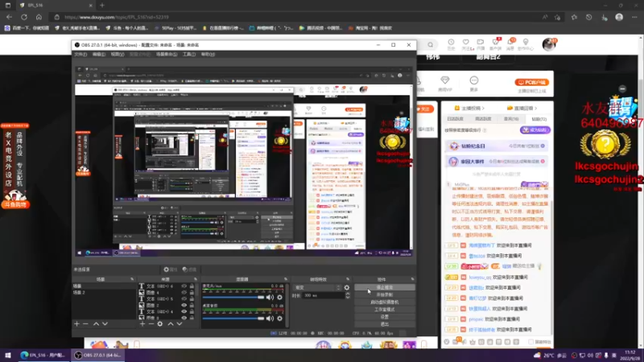Toggle visibility eye for 文本 (GDI+) 4
This screenshot has height=362, width=644.
click(184, 312)
